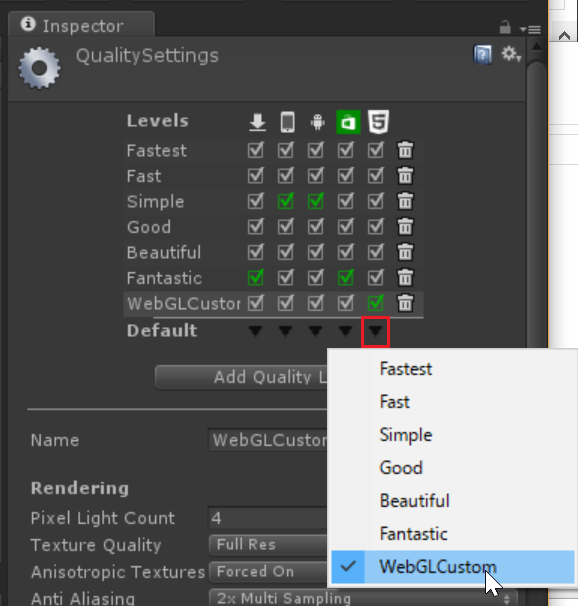This screenshot has height=606, width=578.
Task: Open the inspector gear settings menu
Action: [x=511, y=54]
